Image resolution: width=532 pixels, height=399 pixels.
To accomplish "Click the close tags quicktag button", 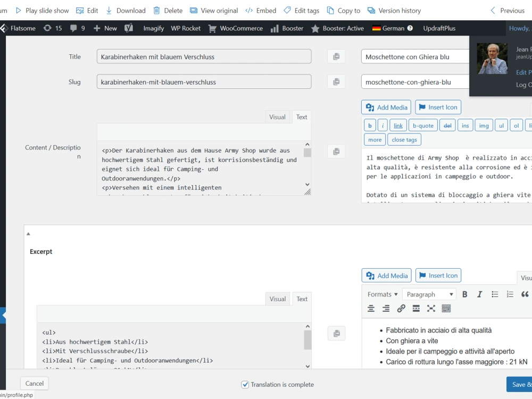I will [404, 139].
